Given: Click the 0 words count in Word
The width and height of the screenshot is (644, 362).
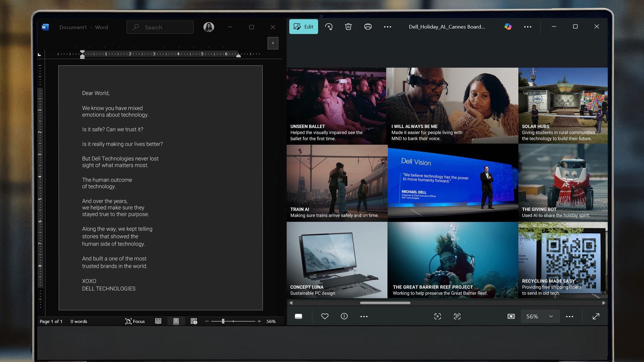Looking at the screenshot, I should tap(79, 321).
